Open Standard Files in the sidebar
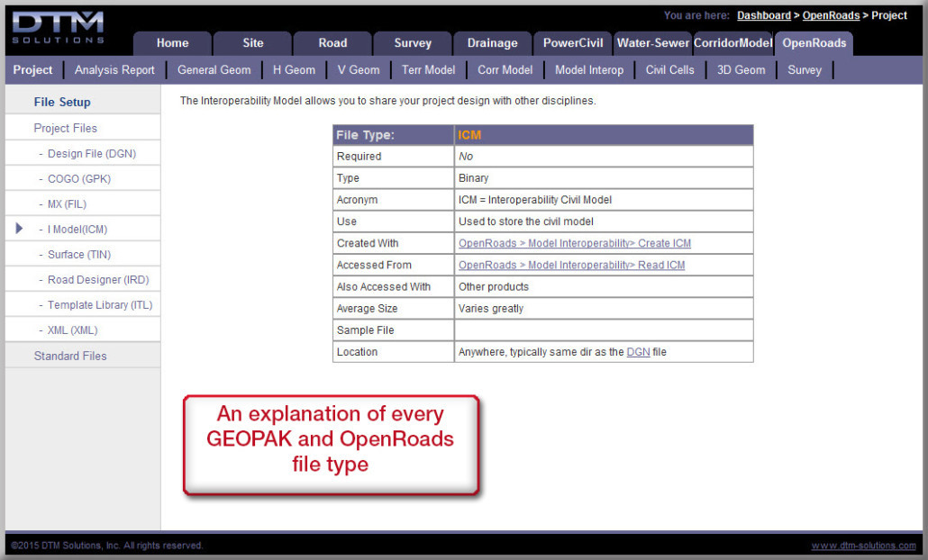 70,356
